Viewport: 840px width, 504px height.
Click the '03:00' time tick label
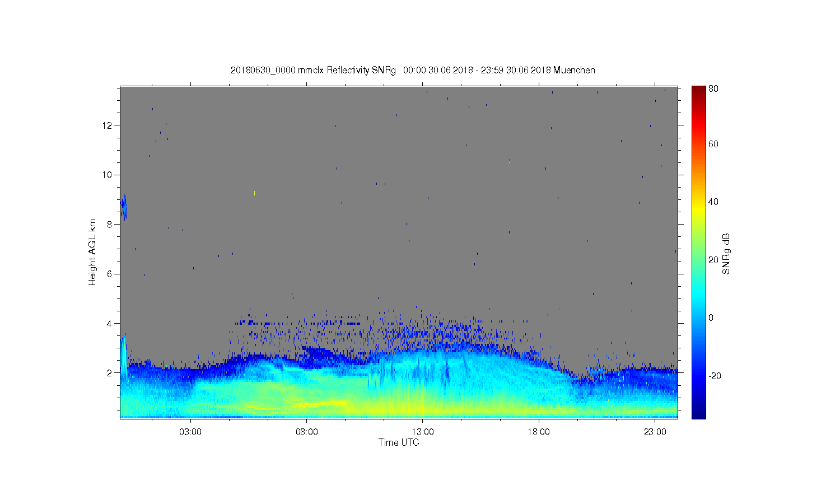click(190, 432)
